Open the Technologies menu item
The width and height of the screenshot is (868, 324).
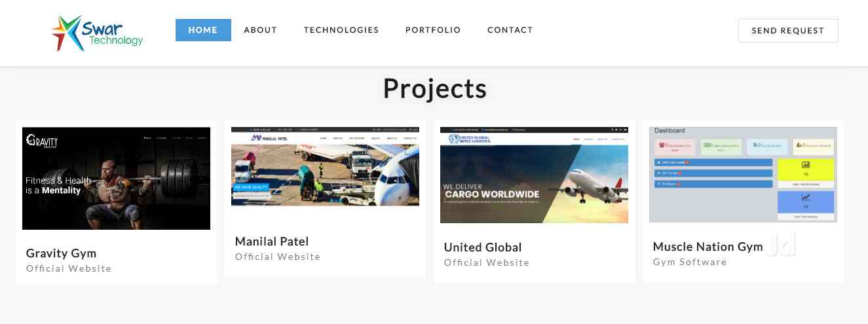pyautogui.click(x=341, y=30)
